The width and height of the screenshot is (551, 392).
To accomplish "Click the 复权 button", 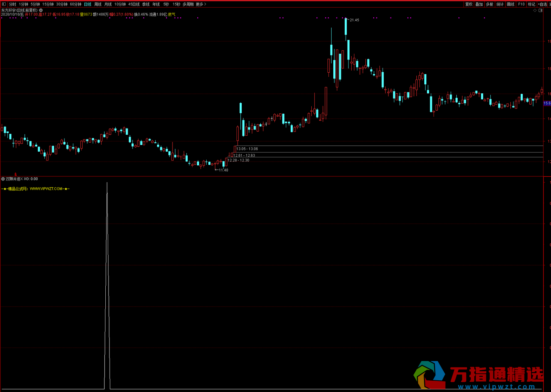I will click(469, 4).
